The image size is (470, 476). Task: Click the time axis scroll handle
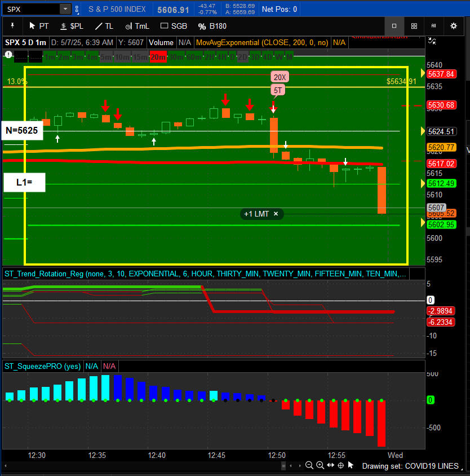point(283,465)
